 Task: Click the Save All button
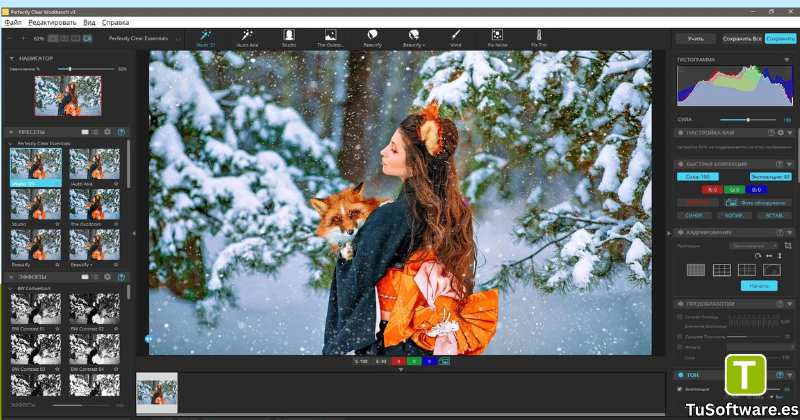click(742, 39)
